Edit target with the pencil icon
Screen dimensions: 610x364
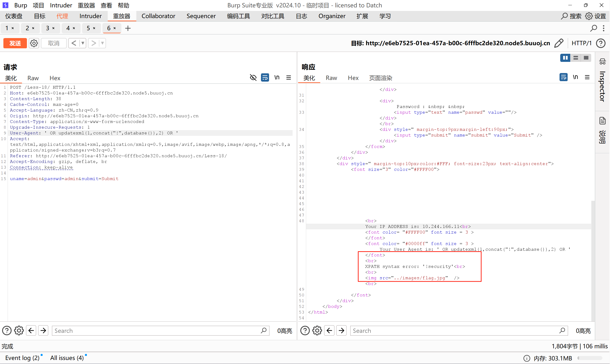click(x=559, y=43)
